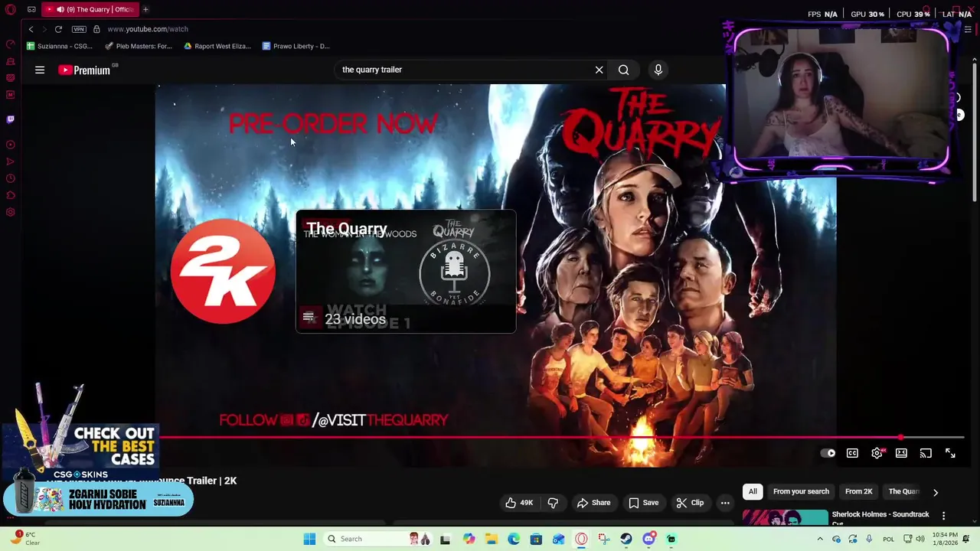The height and width of the screenshot is (551, 980).
Task: Seek on the red video progress bar
Action: click(559, 438)
